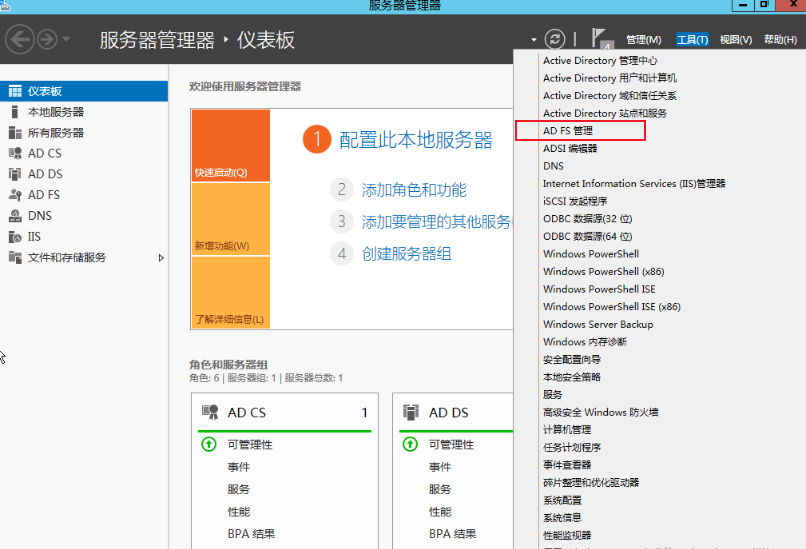Choose 事件查看器 menu entry
Viewport: 806px width, 549px height.
(x=567, y=465)
